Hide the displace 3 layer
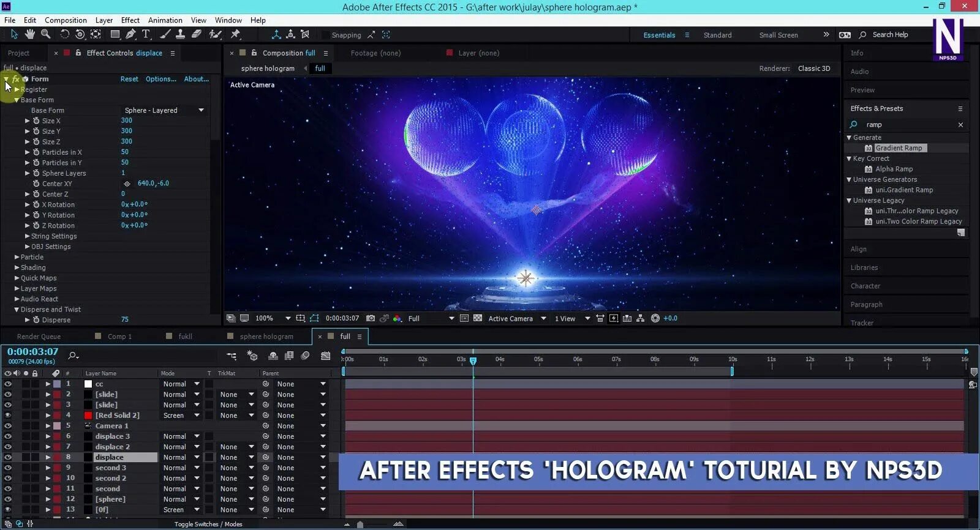Viewport: 980px width, 530px height. 8,436
